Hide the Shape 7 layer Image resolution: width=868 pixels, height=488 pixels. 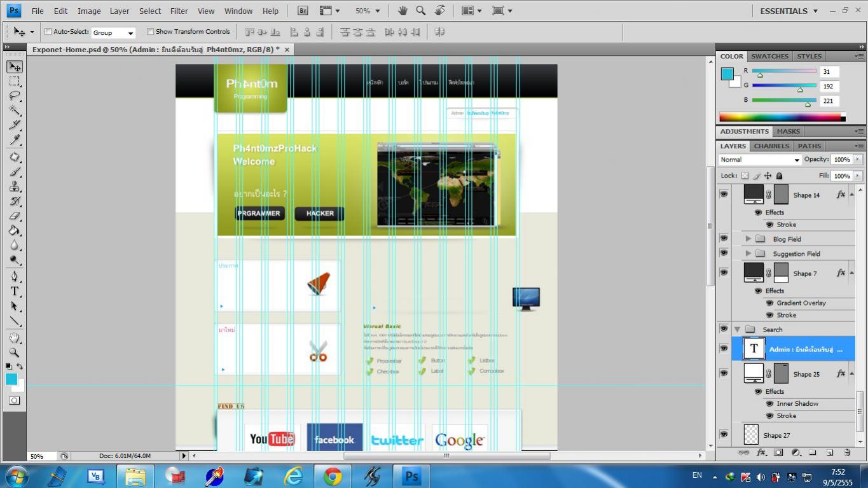[724, 272]
